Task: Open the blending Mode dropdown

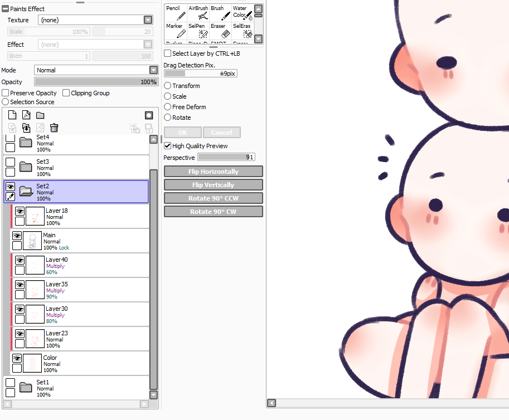Action: (153, 70)
